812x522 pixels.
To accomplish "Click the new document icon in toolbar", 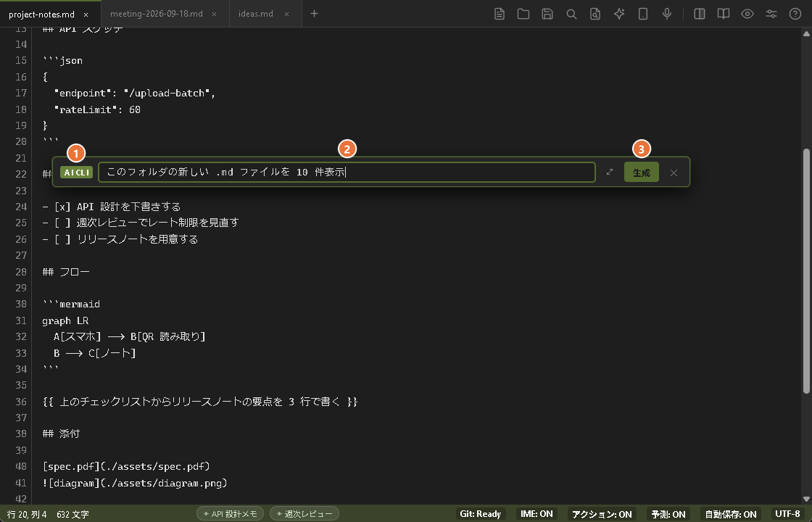I will [x=500, y=14].
